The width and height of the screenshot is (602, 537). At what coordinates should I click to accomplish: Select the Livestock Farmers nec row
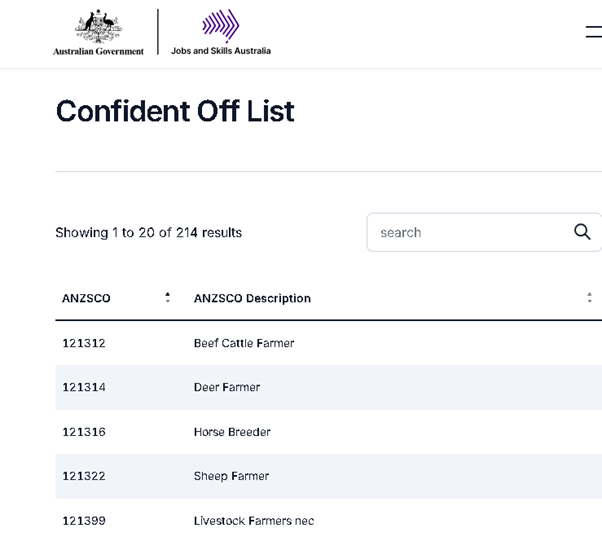[329, 518]
